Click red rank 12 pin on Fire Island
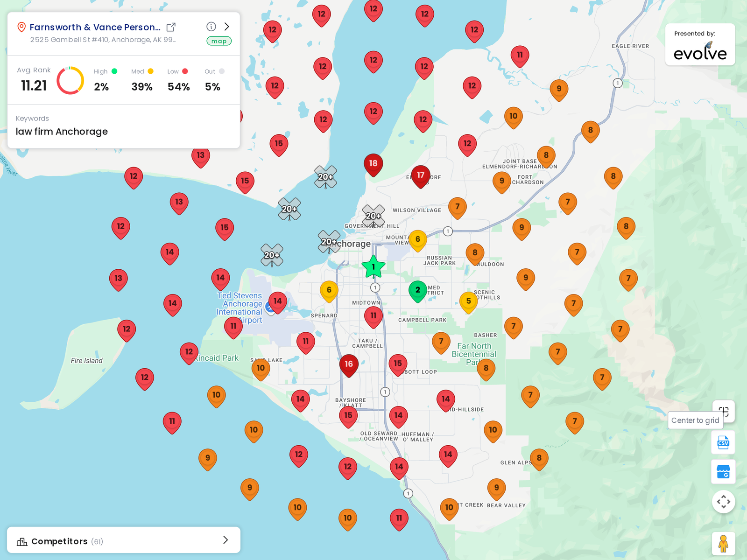The height and width of the screenshot is (560, 747). (x=127, y=330)
